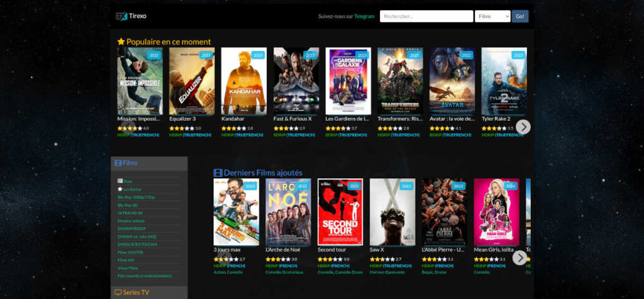
Task: Click the list icon next to Tous
Action: click(120, 181)
